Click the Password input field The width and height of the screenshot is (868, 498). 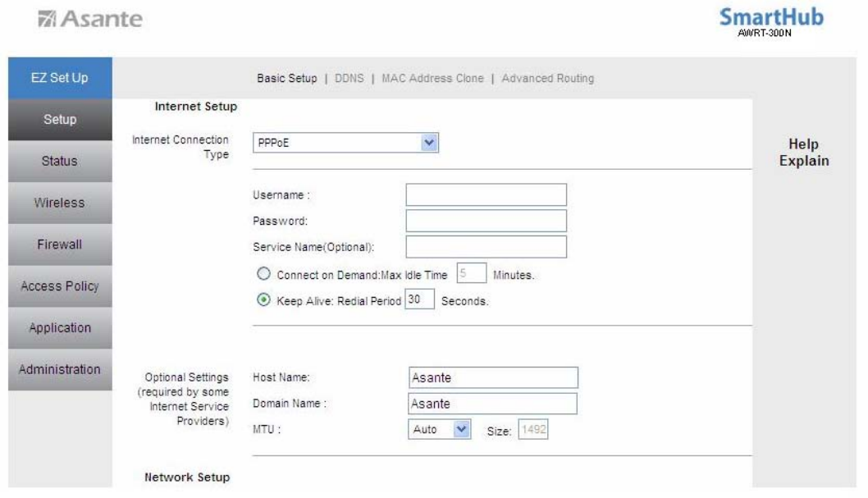click(486, 221)
